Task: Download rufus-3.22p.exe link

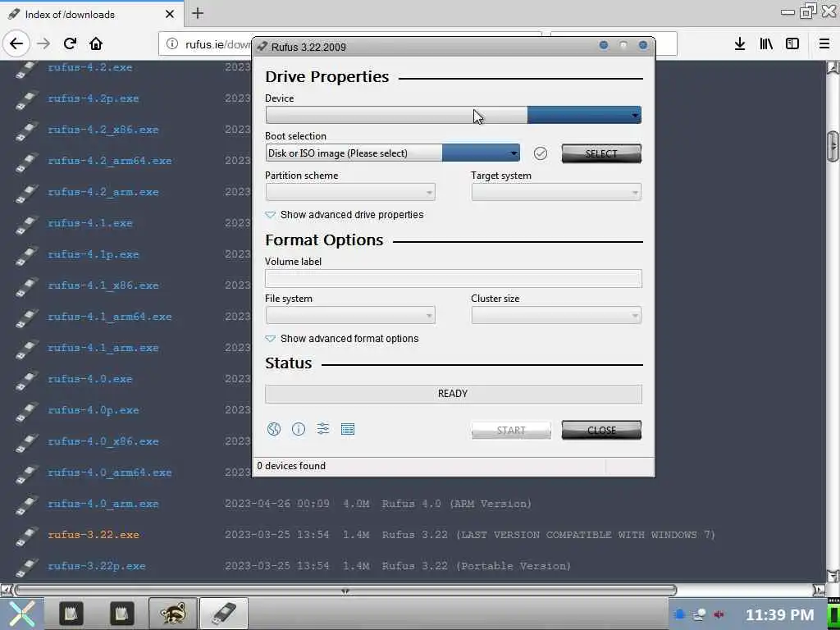Action: pos(97,566)
